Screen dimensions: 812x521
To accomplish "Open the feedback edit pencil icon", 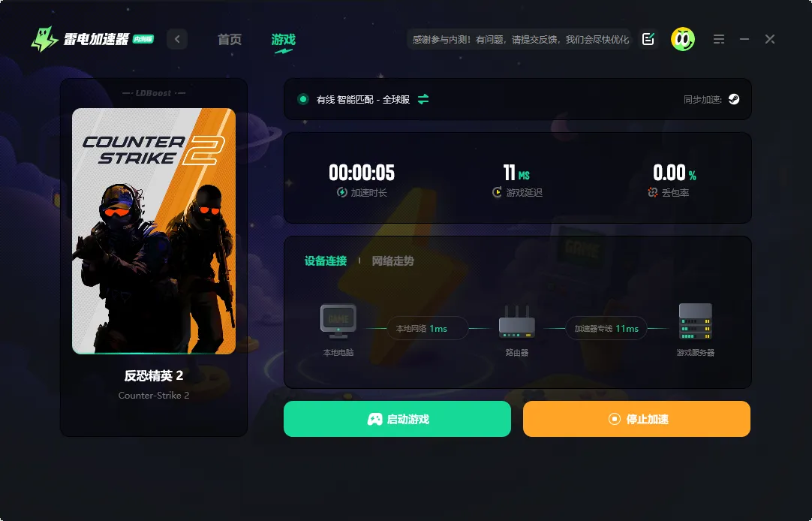I will (648, 39).
